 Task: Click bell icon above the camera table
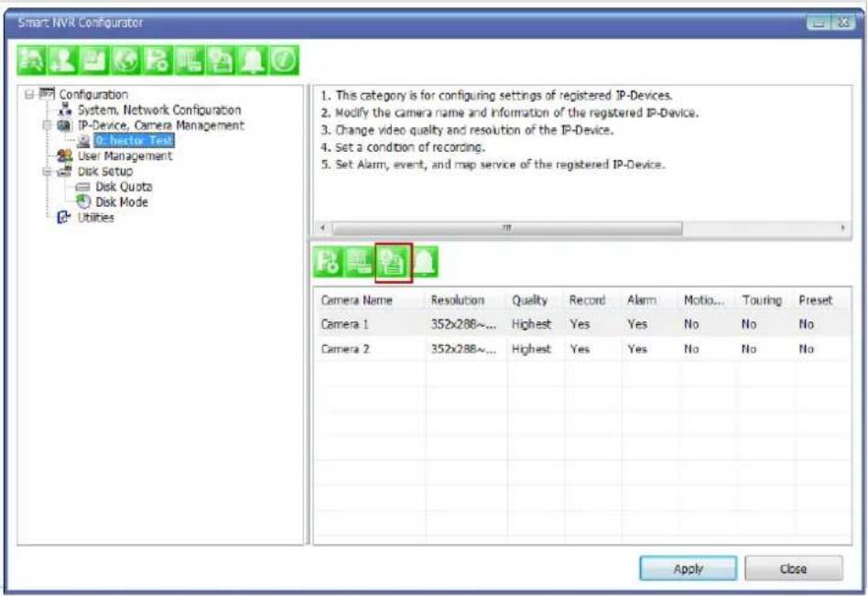pyautogui.click(x=425, y=263)
